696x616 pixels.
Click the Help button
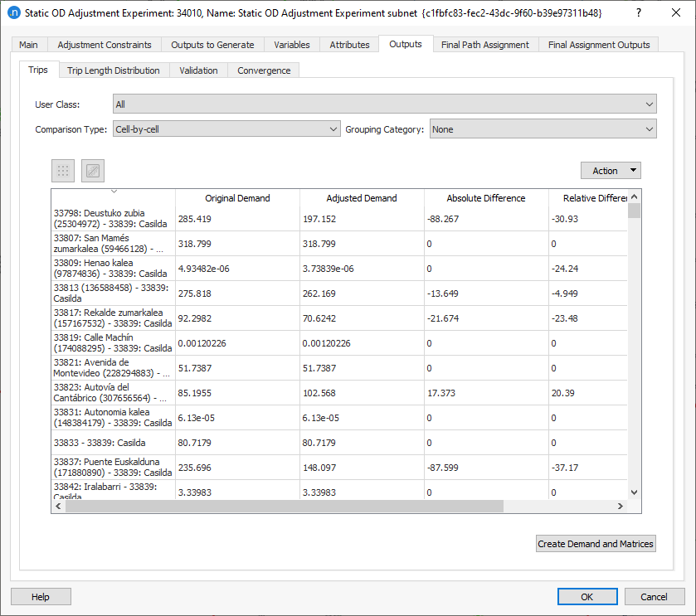[40, 596]
